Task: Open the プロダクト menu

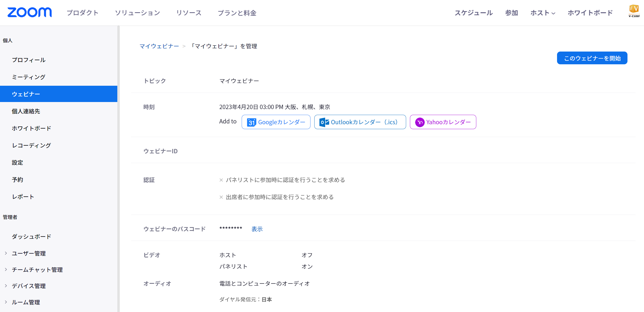Action: 83,13
